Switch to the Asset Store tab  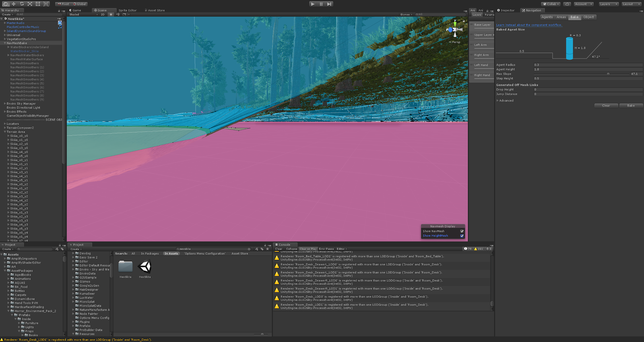click(x=155, y=10)
